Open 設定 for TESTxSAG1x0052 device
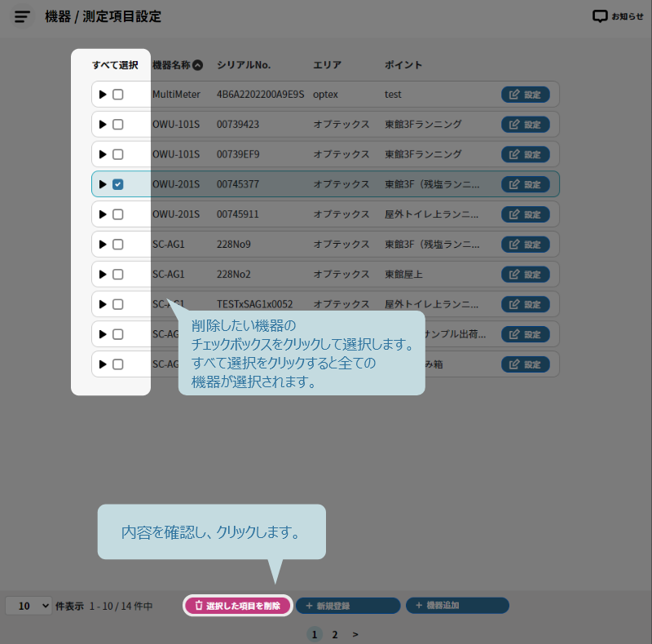 [x=525, y=304]
